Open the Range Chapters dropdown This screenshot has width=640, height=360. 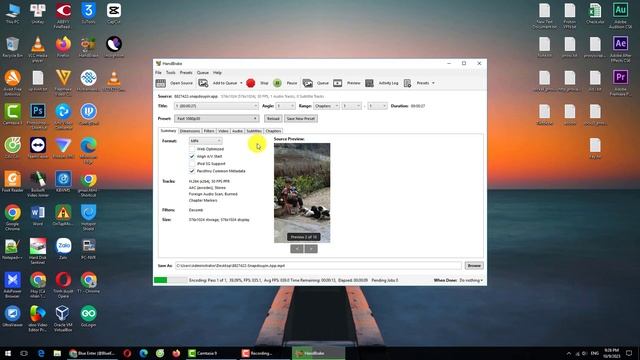[327, 106]
